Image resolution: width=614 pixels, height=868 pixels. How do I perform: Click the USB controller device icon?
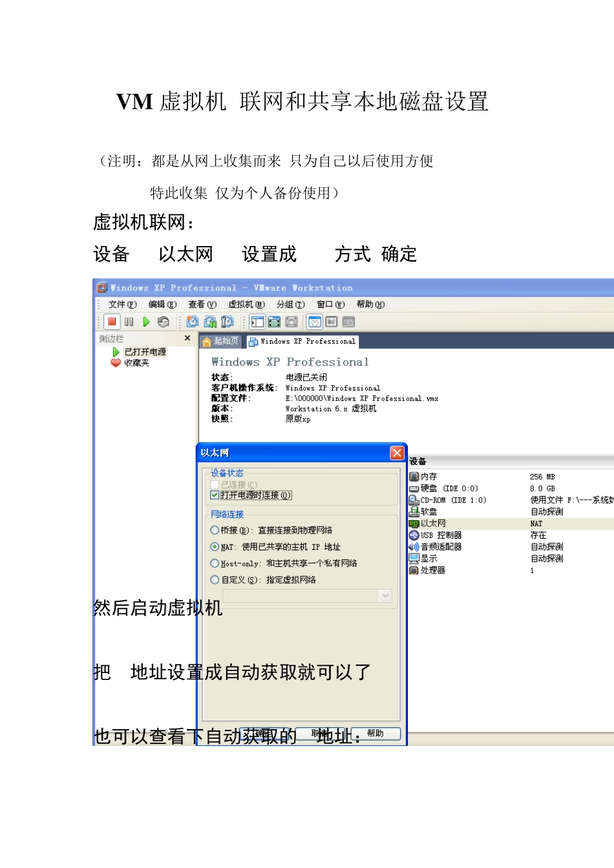(x=414, y=535)
